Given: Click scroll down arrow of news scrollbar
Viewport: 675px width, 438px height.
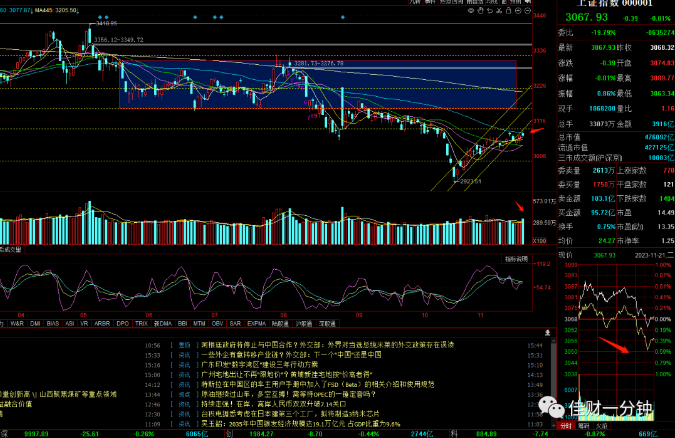Looking at the screenshot, I should pyautogui.click(x=553, y=426).
